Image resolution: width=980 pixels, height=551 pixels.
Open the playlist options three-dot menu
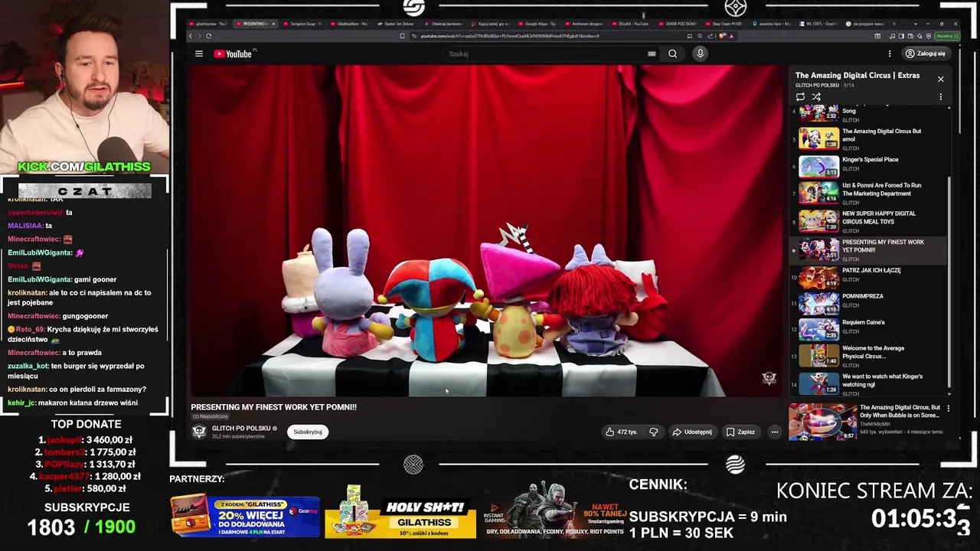[941, 97]
